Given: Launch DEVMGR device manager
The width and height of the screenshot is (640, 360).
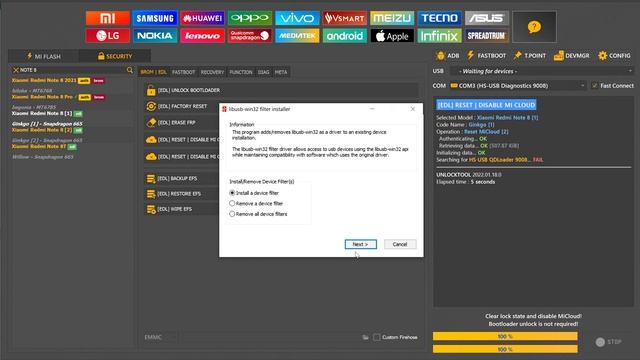Looking at the screenshot, I should [571, 56].
